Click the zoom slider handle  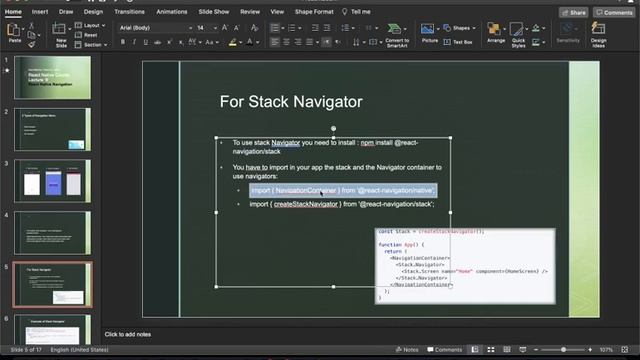coord(563,350)
